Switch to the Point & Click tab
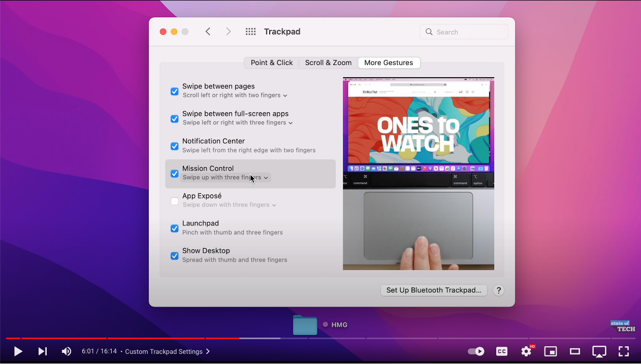The width and height of the screenshot is (641, 364). [272, 62]
